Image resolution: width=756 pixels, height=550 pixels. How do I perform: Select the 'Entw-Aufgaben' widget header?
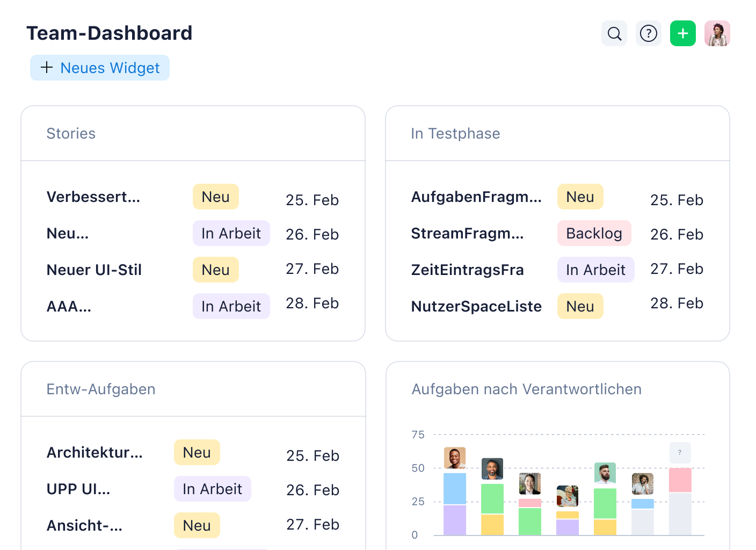pyautogui.click(x=101, y=389)
